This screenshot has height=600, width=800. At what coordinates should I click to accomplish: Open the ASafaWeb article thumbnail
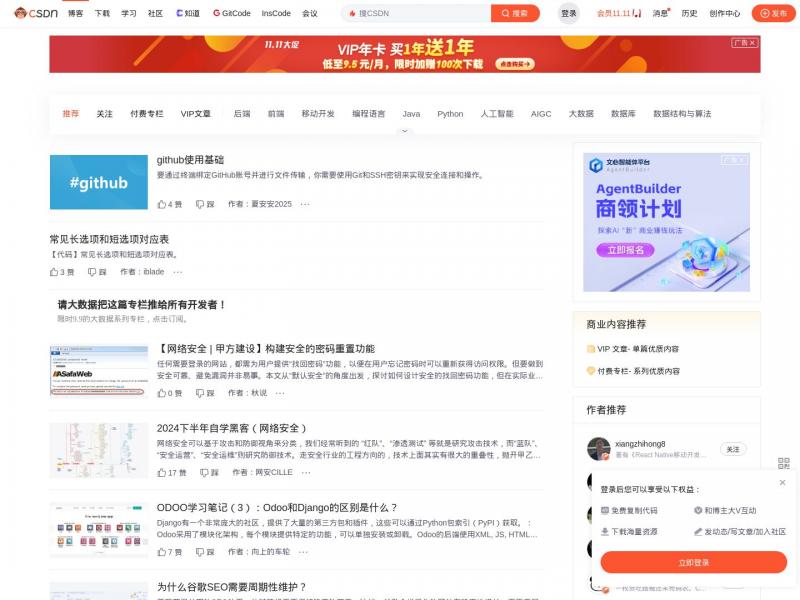click(99, 371)
